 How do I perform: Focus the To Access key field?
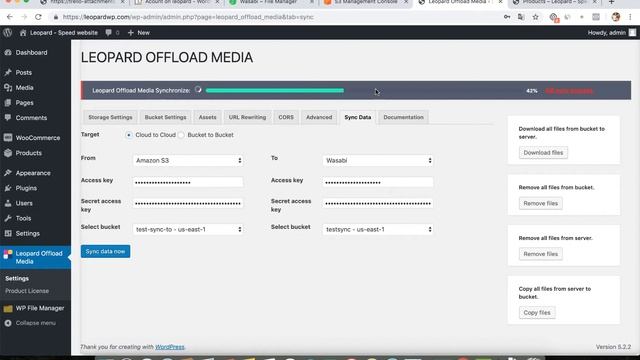[x=378, y=182]
